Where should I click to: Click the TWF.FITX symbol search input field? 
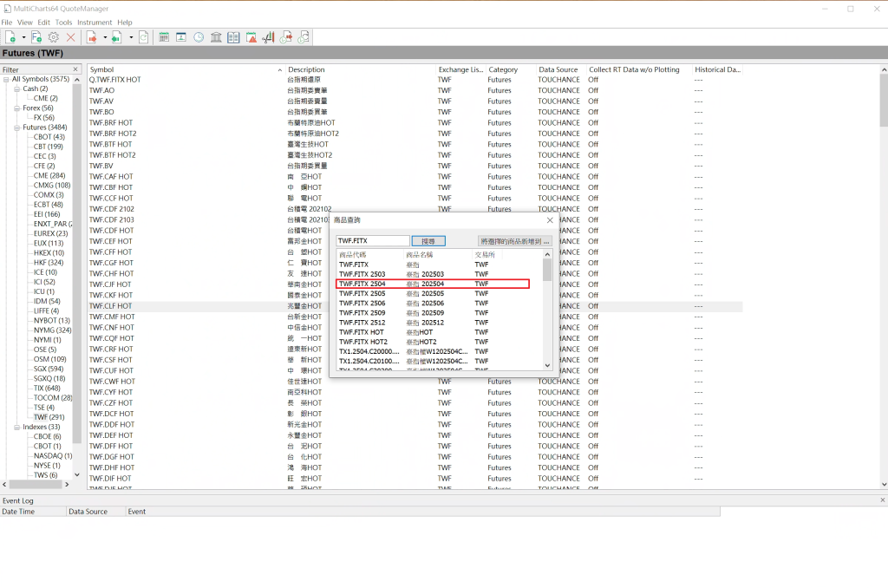click(x=372, y=241)
